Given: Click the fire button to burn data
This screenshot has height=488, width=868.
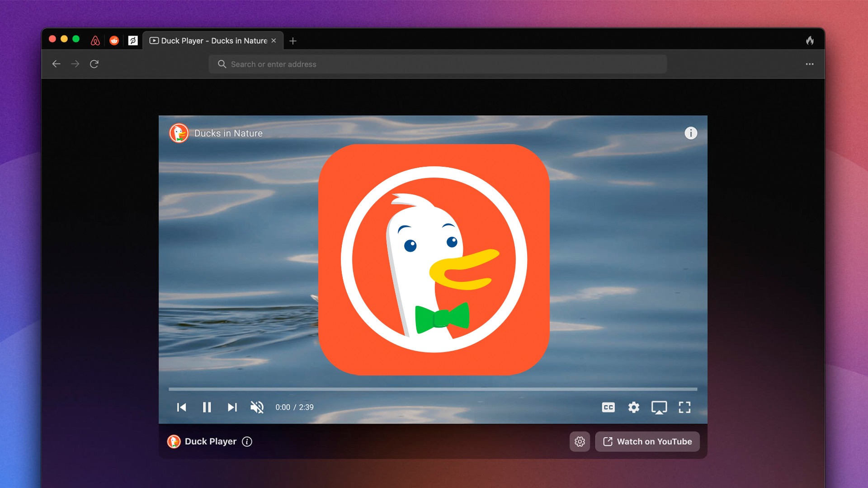Looking at the screenshot, I should click(x=810, y=41).
